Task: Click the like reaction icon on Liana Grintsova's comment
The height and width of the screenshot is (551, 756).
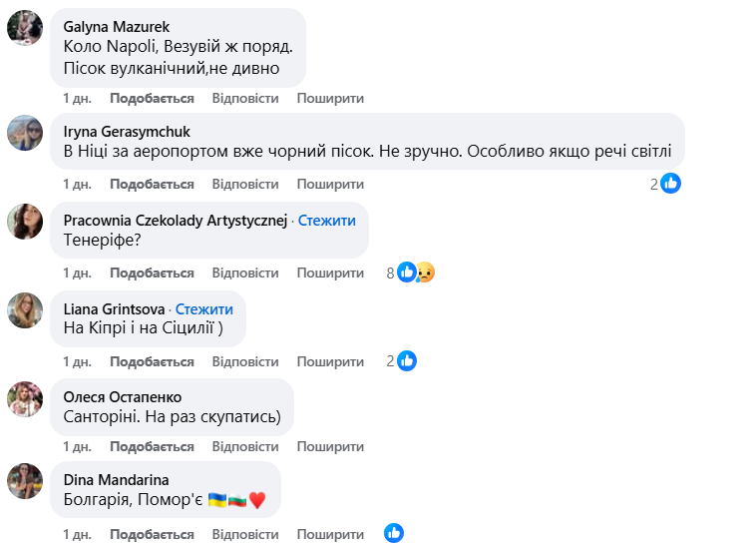Action: [407, 361]
